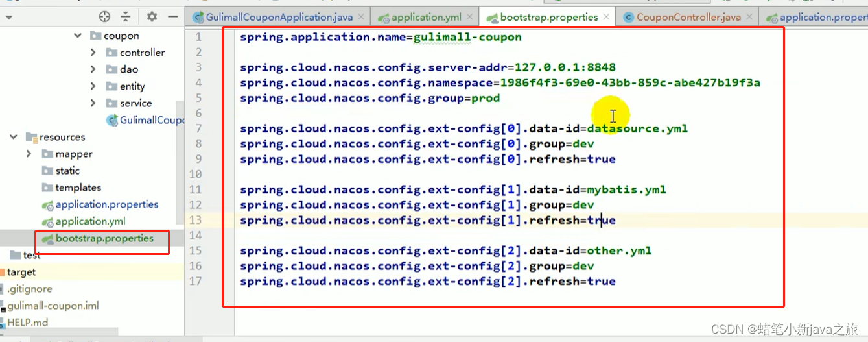
Task: Click the collapse all icon in project panel
Action: (126, 17)
